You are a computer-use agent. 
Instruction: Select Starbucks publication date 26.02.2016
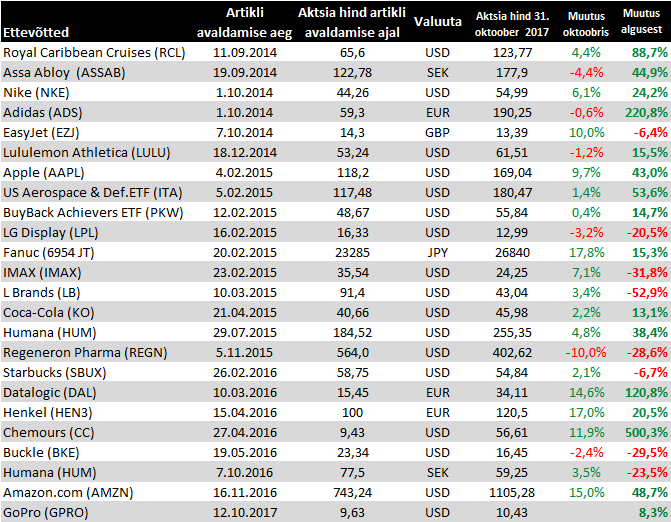tap(238, 373)
